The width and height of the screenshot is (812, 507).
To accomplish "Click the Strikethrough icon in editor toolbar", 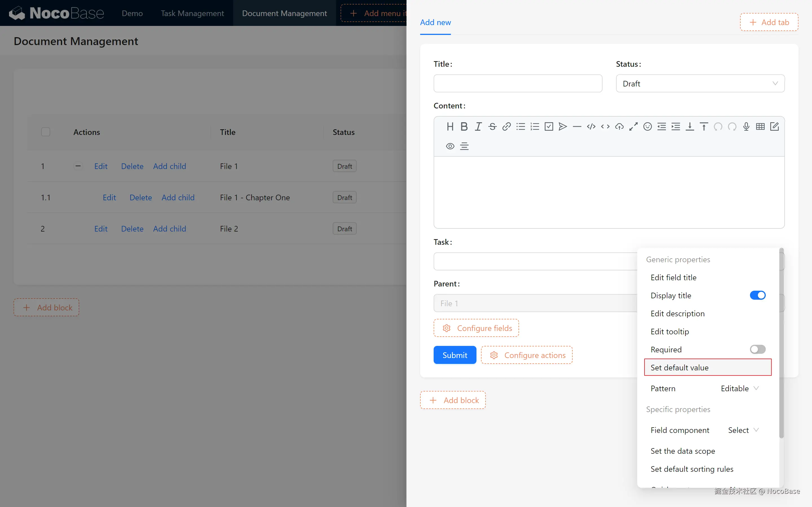I will coord(492,126).
